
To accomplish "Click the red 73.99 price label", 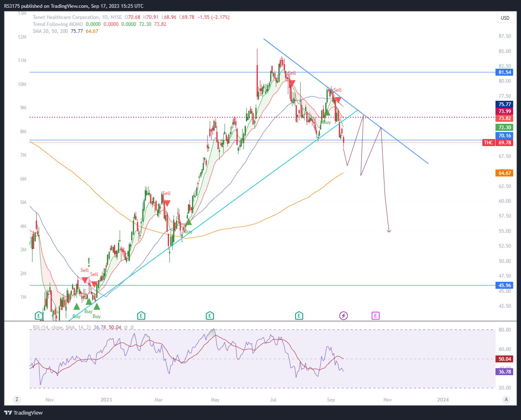I will tap(505, 111).
